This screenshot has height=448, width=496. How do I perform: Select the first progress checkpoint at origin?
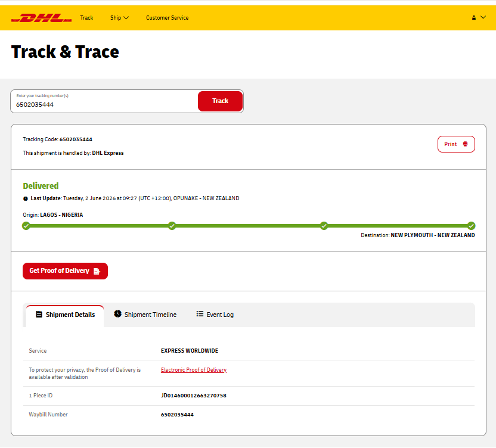click(x=26, y=226)
